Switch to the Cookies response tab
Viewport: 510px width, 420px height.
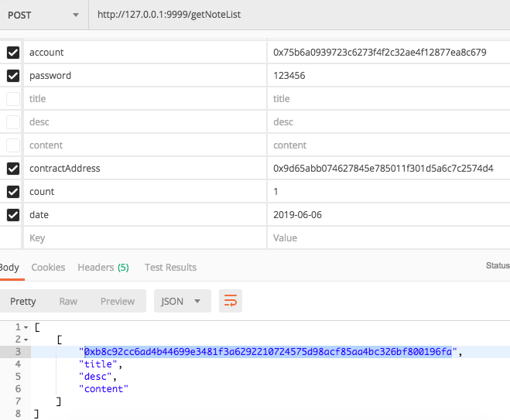pyautogui.click(x=48, y=267)
